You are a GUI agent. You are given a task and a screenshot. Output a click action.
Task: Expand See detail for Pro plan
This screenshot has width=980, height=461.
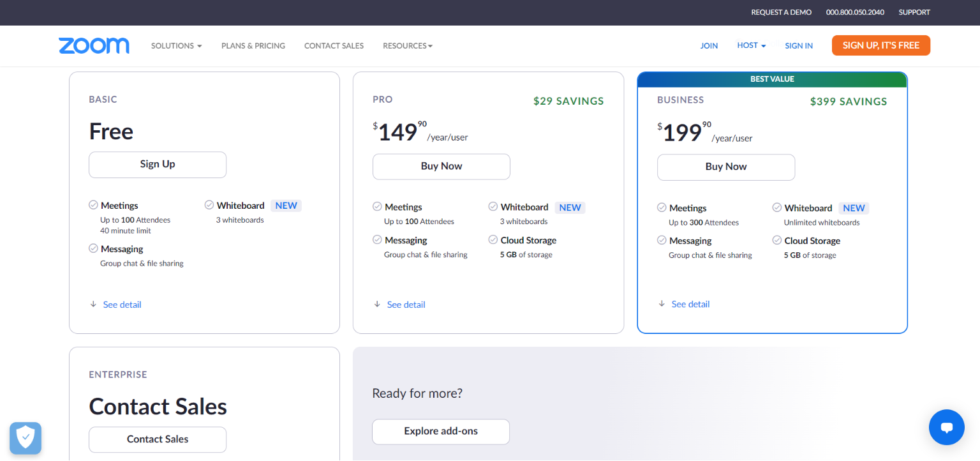(406, 305)
